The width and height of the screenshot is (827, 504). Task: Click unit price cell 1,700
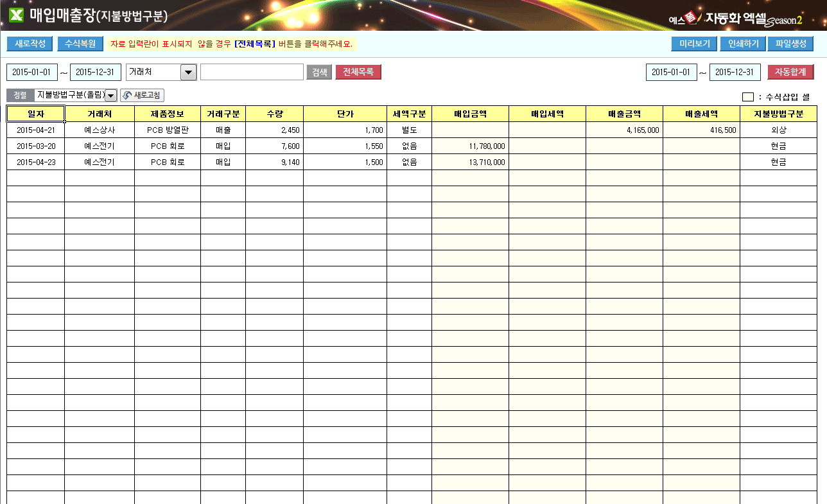click(x=345, y=130)
